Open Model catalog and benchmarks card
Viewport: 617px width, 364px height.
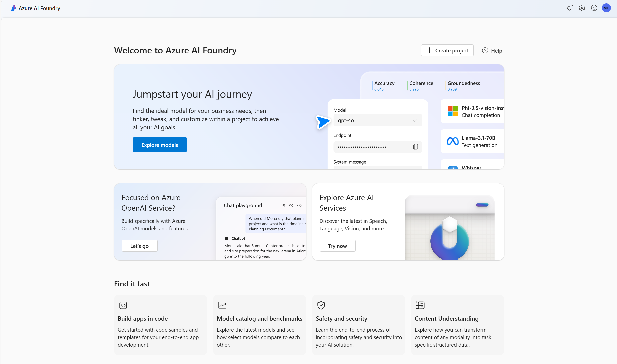tap(260, 325)
